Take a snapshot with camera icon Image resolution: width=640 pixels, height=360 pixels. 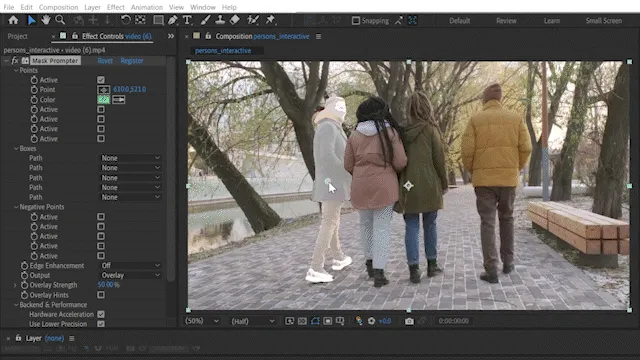tap(409, 321)
